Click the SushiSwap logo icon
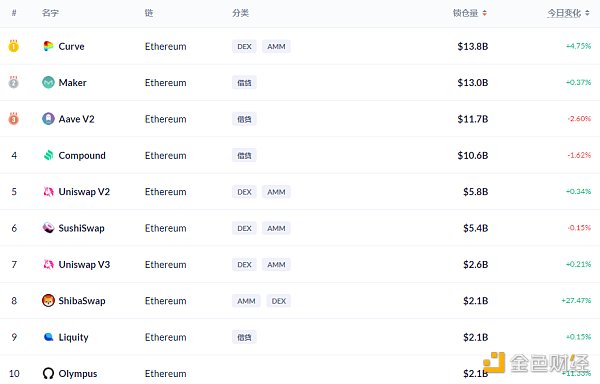The width and height of the screenshot is (600, 384). tap(48, 228)
